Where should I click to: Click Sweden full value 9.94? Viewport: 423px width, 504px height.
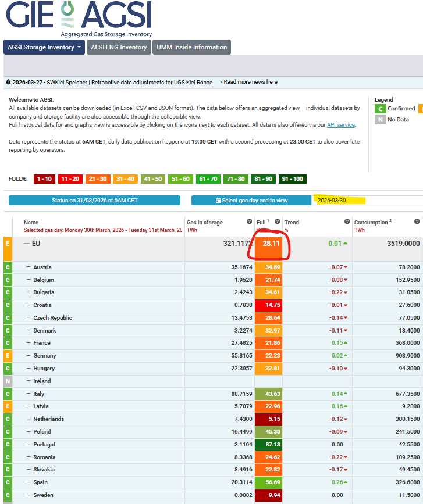point(269,495)
